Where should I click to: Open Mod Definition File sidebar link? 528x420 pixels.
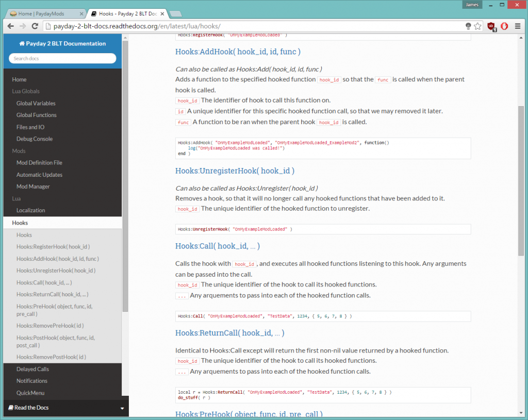39,163
